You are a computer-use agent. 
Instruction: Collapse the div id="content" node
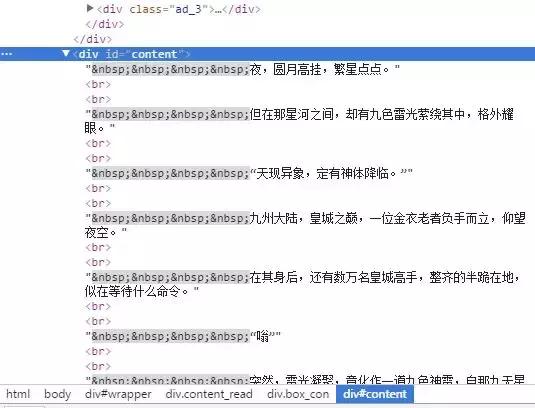click(x=66, y=53)
